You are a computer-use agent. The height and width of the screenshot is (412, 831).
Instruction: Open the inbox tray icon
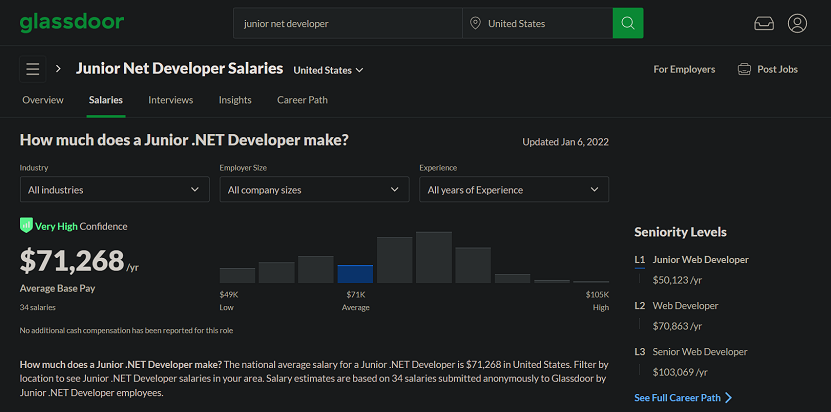(764, 24)
